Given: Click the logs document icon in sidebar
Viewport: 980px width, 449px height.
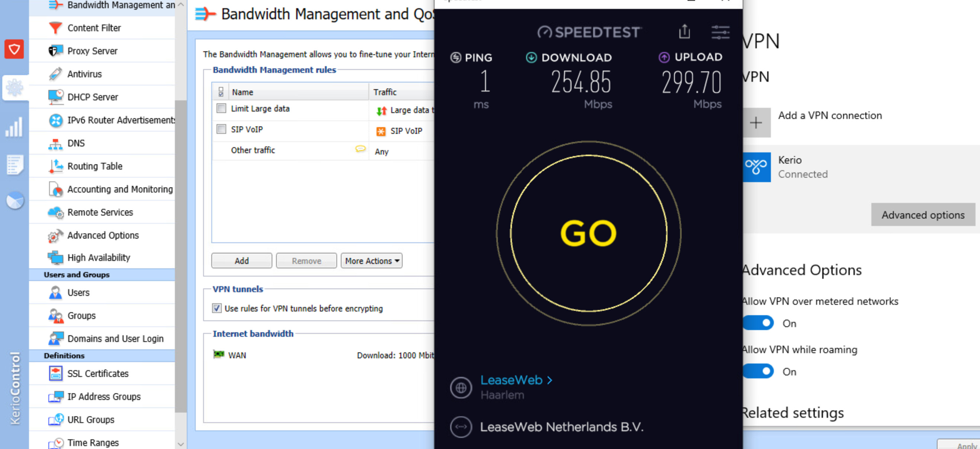Looking at the screenshot, I should (x=15, y=164).
